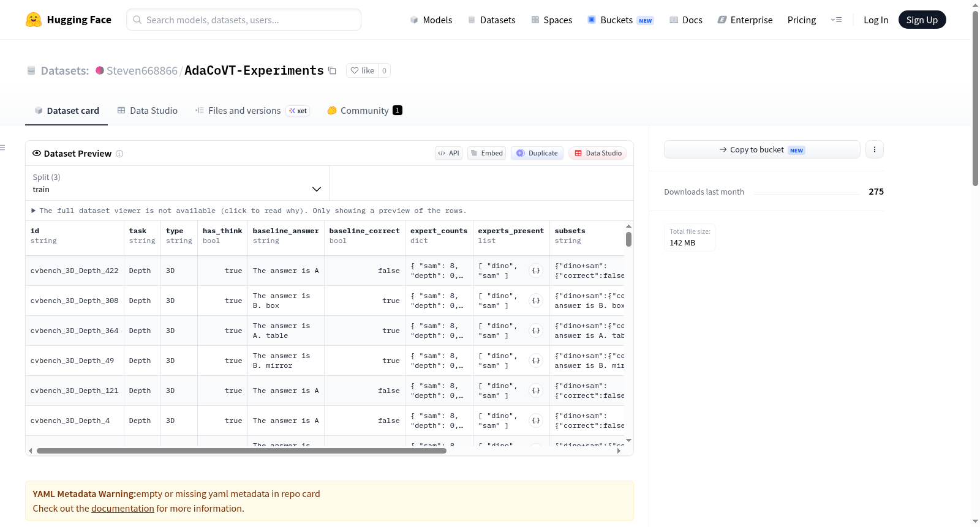Go to the Pricing page
Image resolution: width=980 pixels, height=527 pixels.
pyautogui.click(x=802, y=20)
